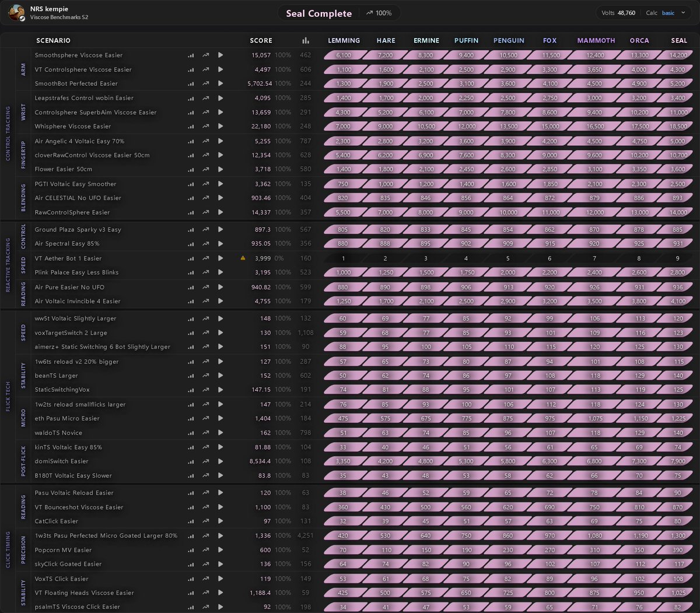Open leaderboard icon for VT Controlsphere Viscose Easier

click(191, 69)
